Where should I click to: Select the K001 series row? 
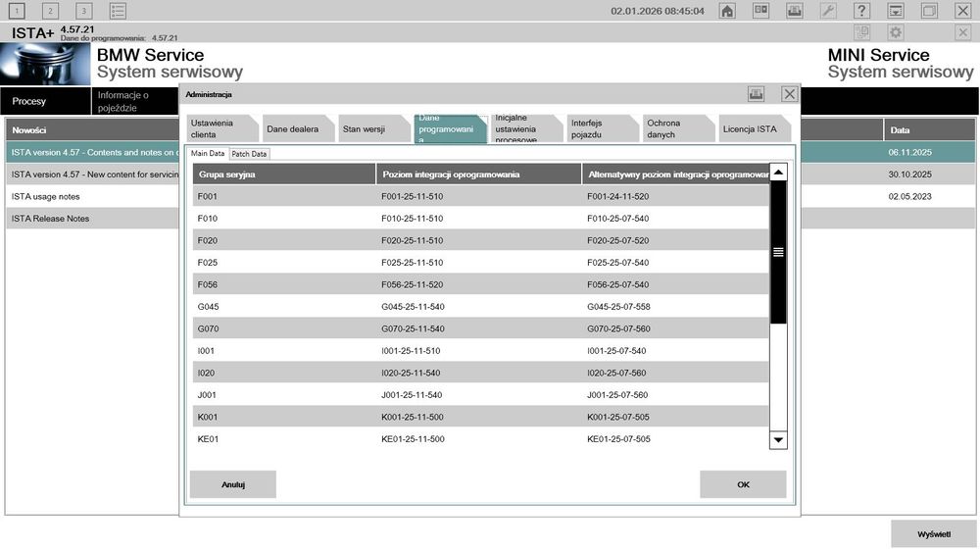pyautogui.click(x=480, y=417)
